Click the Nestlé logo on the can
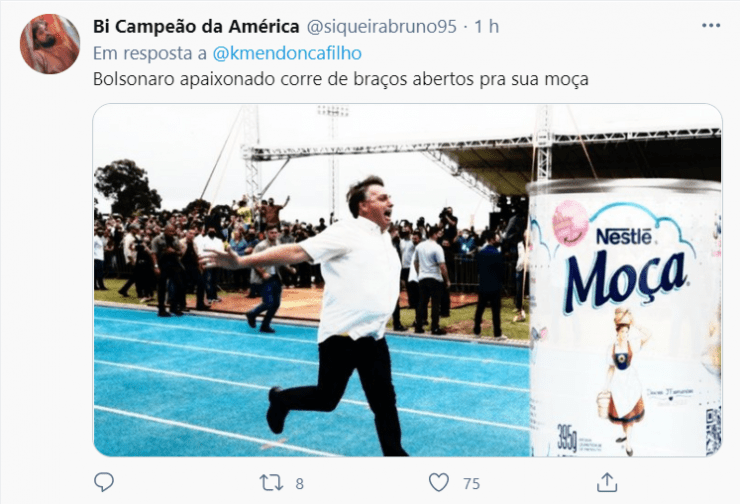The width and height of the screenshot is (740, 504). 624,236
